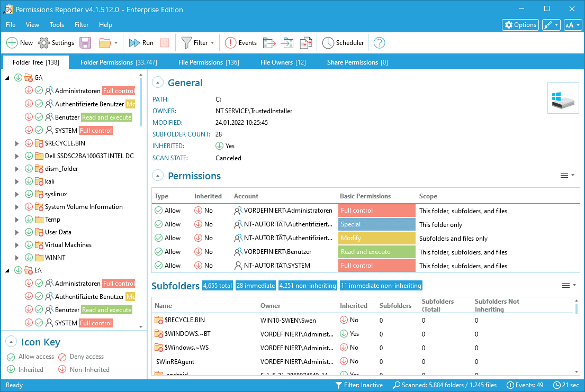Image resolution: width=585 pixels, height=392 pixels.
Task: Click the Save floppy disk icon
Action: tap(85, 43)
